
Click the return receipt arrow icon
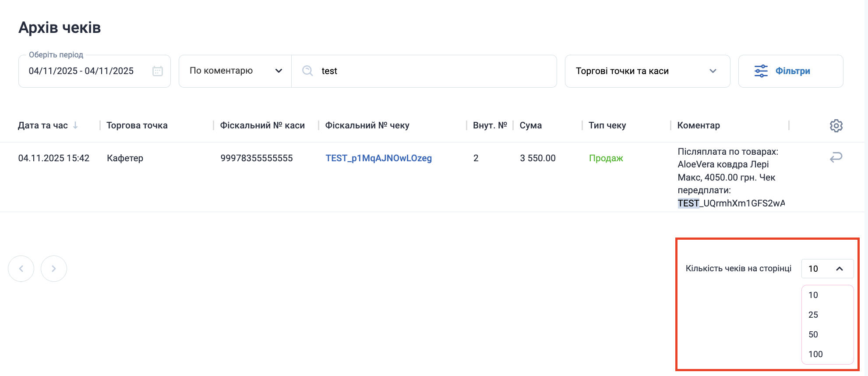click(x=836, y=157)
